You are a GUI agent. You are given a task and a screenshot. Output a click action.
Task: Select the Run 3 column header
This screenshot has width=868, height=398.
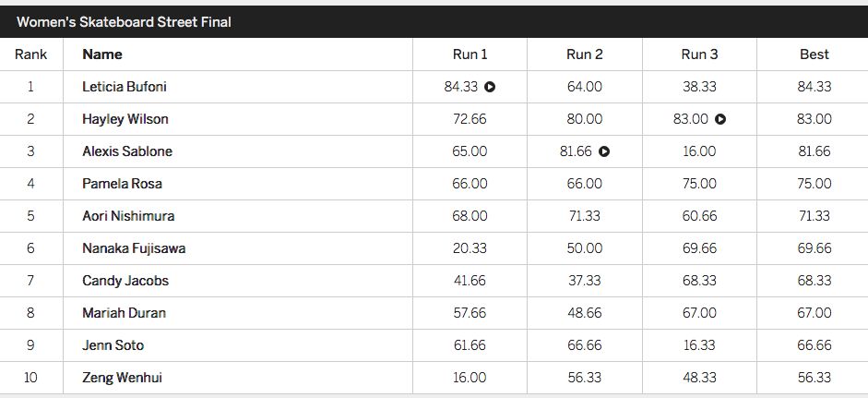pos(700,54)
